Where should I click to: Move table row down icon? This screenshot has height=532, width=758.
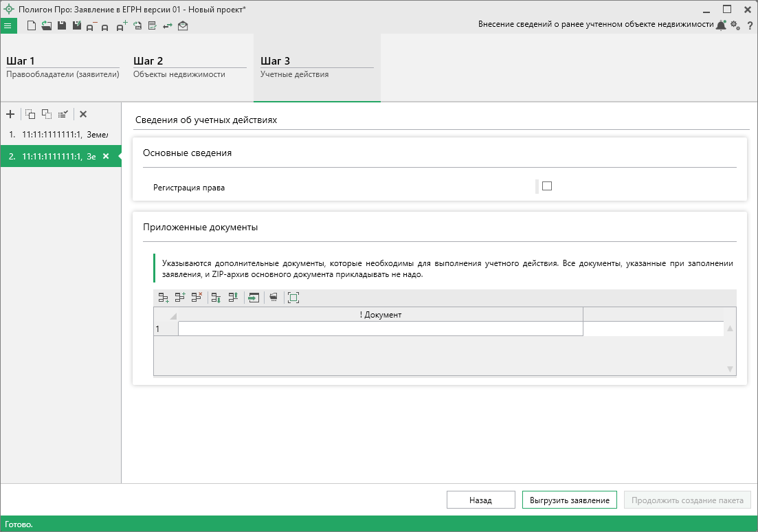(216, 298)
